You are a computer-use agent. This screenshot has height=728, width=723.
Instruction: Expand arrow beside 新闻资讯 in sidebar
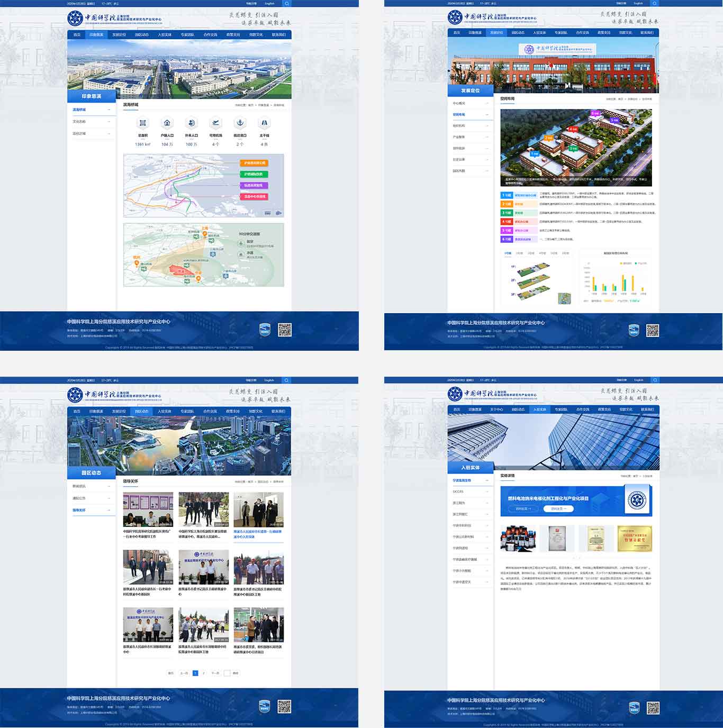pos(109,486)
